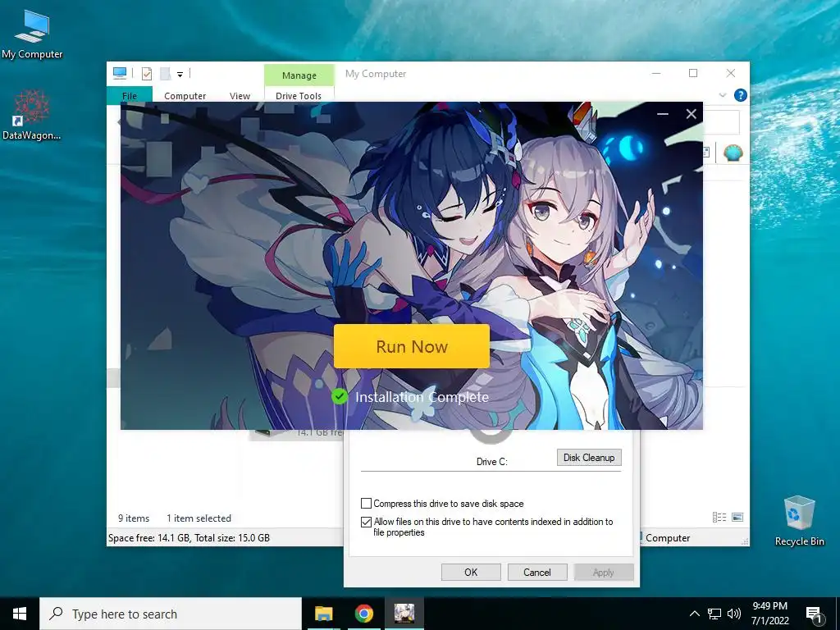Image resolution: width=840 pixels, height=630 pixels.
Task: Click the Computer label in status bar
Action: click(668, 538)
